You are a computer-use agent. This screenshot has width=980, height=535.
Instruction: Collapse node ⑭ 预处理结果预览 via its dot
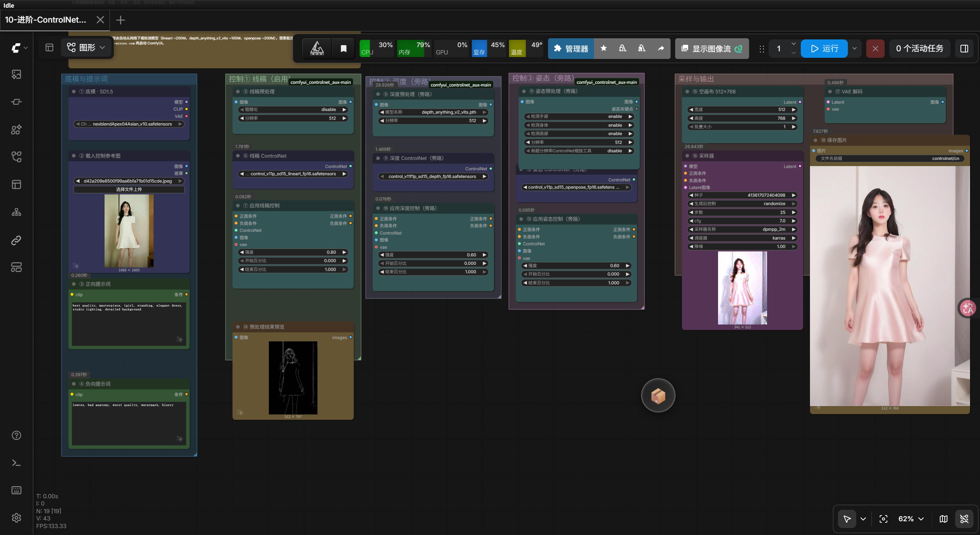click(238, 327)
